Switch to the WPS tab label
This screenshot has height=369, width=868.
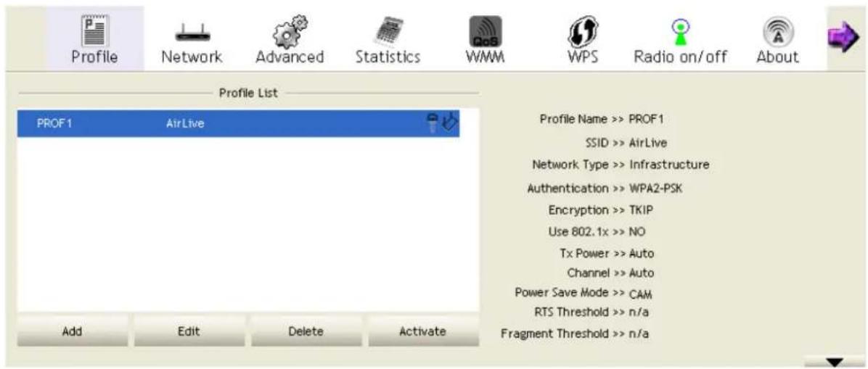581,57
